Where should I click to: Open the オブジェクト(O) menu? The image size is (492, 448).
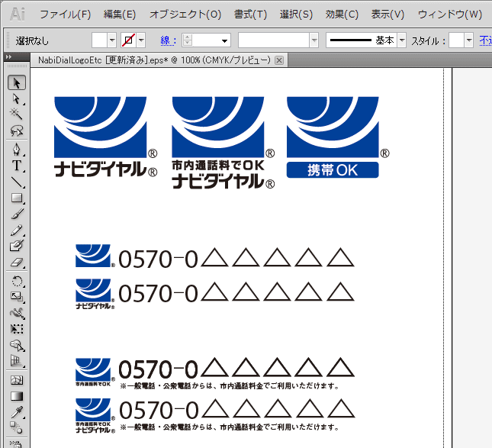pyautogui.click(x=185, y=15)
